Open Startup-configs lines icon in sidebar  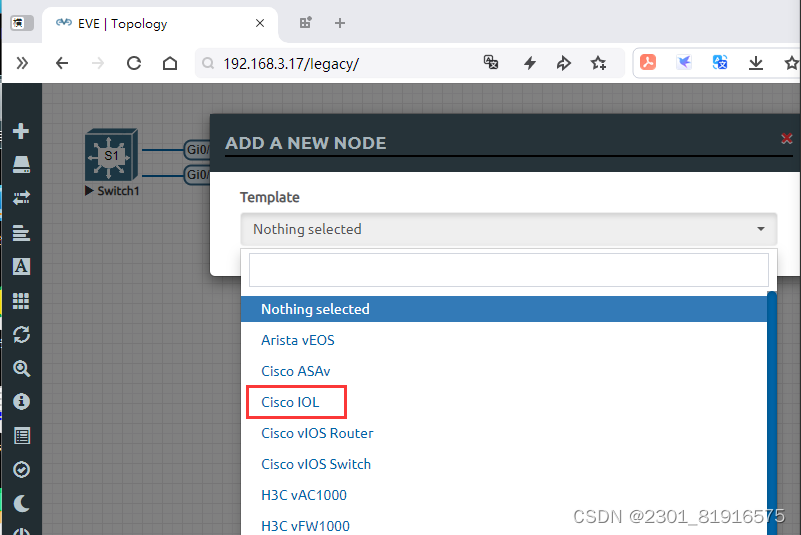[21, 232]
